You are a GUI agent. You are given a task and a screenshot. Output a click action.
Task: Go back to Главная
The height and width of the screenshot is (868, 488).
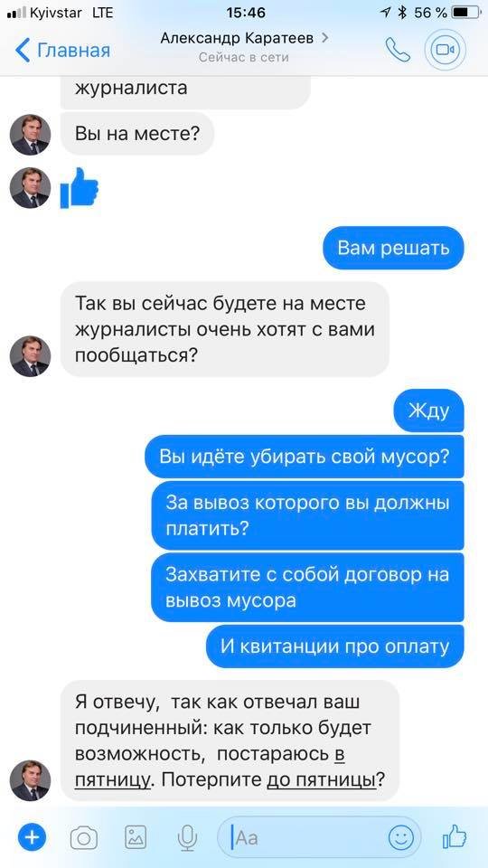click(62, 51)
